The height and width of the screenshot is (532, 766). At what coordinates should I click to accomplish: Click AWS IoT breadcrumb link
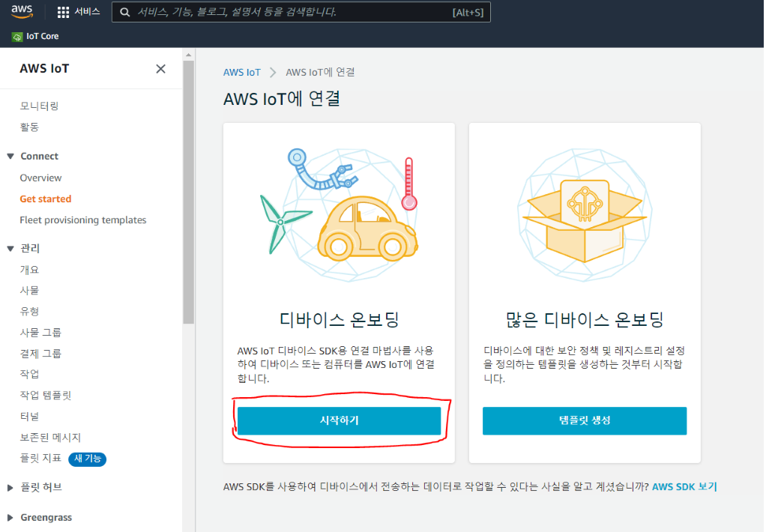click(x=242, y=72)
